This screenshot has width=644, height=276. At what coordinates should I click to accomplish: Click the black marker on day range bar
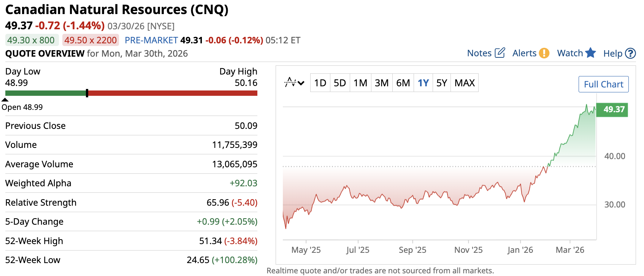click(87, 93)
